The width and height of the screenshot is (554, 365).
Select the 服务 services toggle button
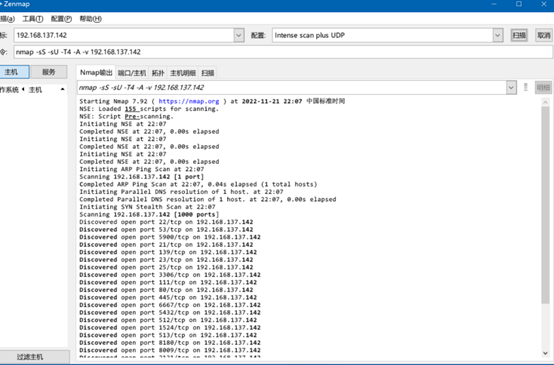(49, 72)
